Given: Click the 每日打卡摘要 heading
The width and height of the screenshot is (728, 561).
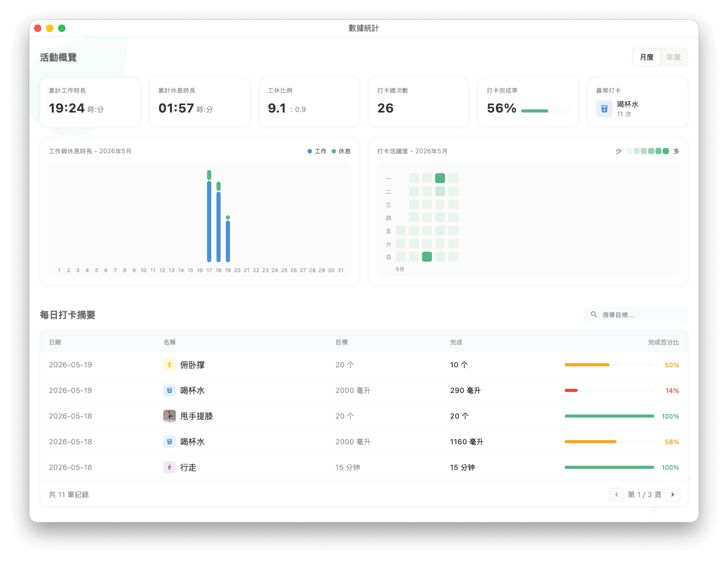Looking at the screenshot, I should click(67, 315).
